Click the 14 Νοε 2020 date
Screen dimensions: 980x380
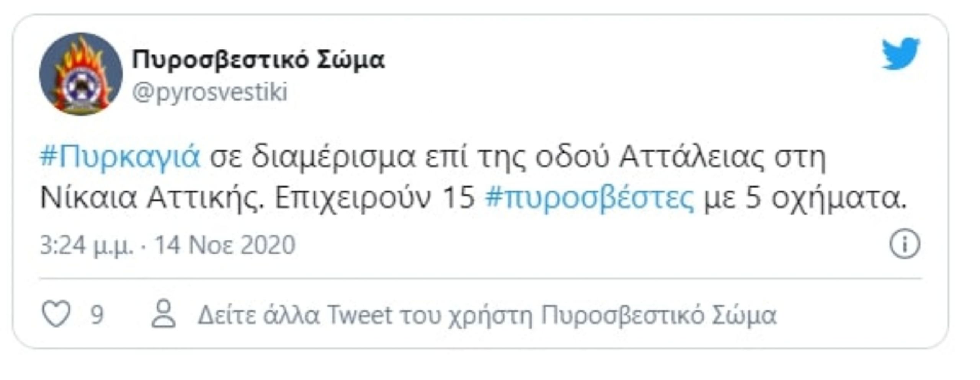(225, 245)
